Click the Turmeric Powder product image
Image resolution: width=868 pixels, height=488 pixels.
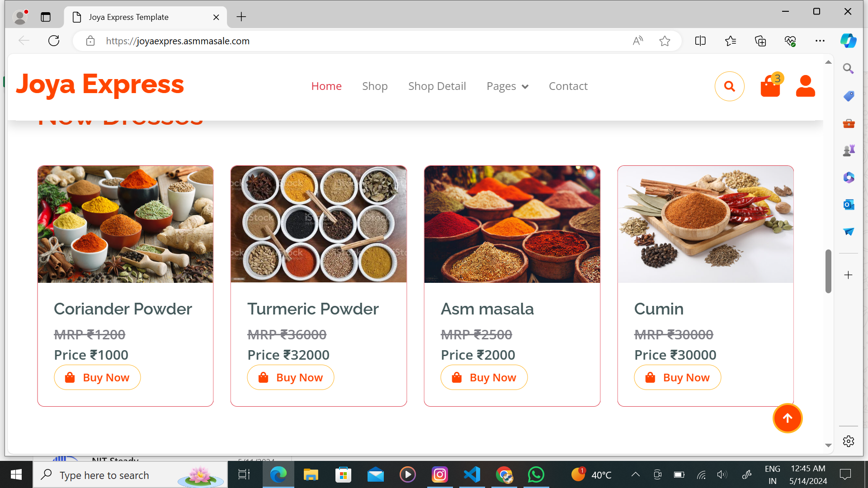318,224
